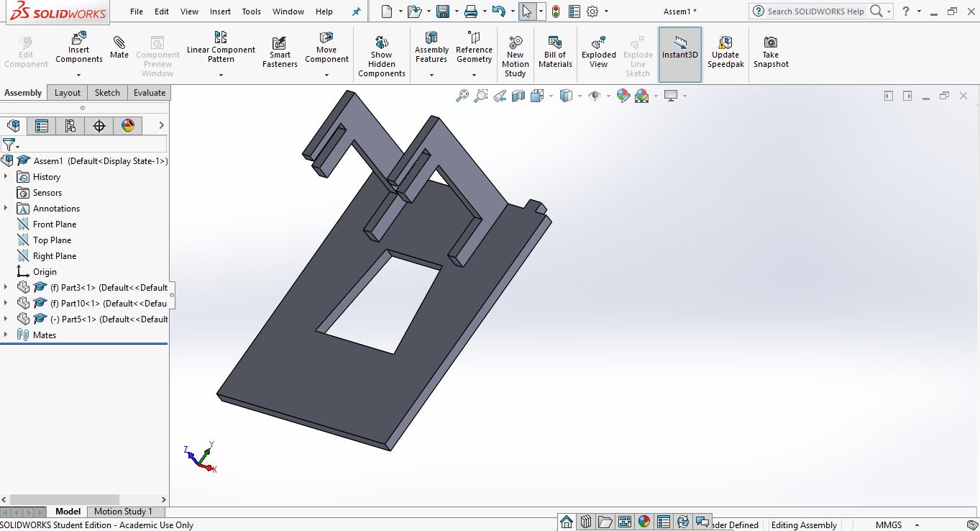The height and width of the screenshot is (531, 980).
Task: Create a New Motion Study
Action: [x=516, y=56]
